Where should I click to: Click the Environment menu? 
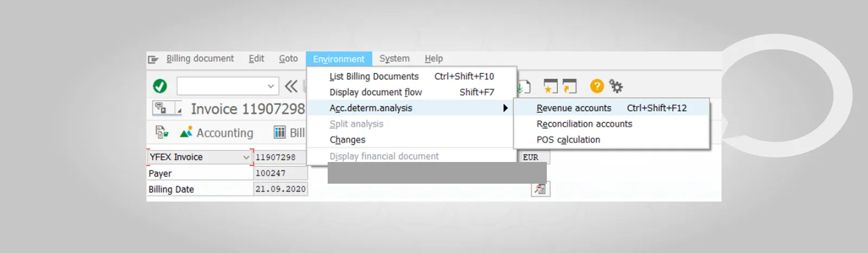pyautogui.click(x=339, y=59)
